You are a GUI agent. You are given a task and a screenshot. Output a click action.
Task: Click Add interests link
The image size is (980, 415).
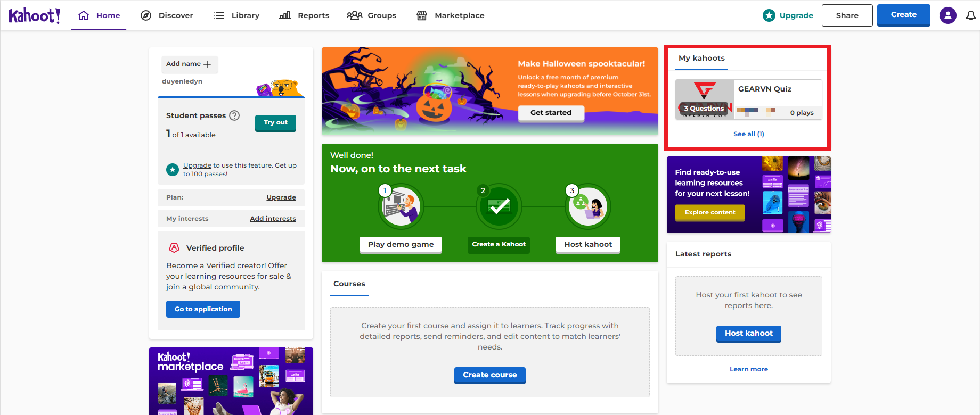[x=273, y=219]
